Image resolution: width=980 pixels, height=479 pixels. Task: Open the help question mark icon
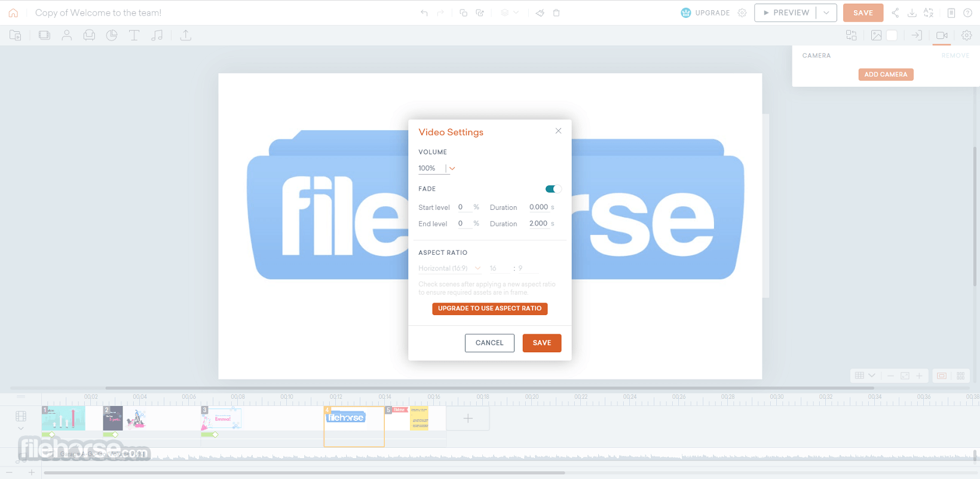pyautogui.click(x=967, y=13)
